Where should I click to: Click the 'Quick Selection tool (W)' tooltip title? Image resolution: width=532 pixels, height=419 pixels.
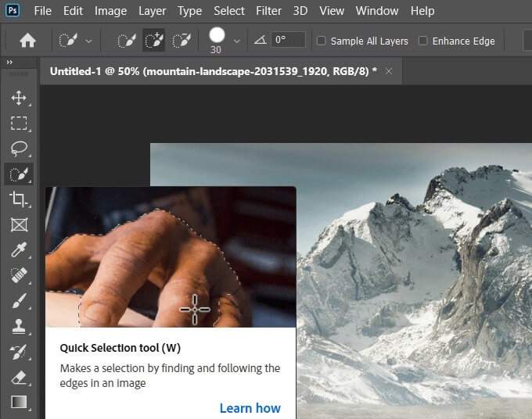[x=120, y=348]
